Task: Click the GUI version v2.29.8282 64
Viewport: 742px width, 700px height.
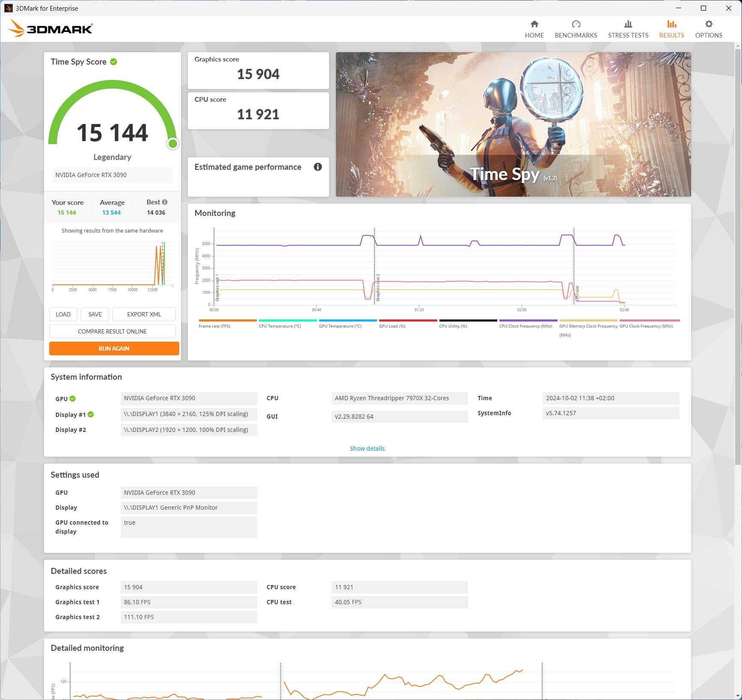Action: pos(400,416)
